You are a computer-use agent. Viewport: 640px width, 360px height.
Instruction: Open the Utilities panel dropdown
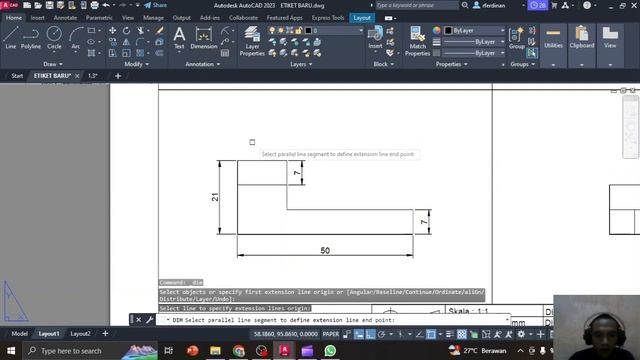click(553, 65)
